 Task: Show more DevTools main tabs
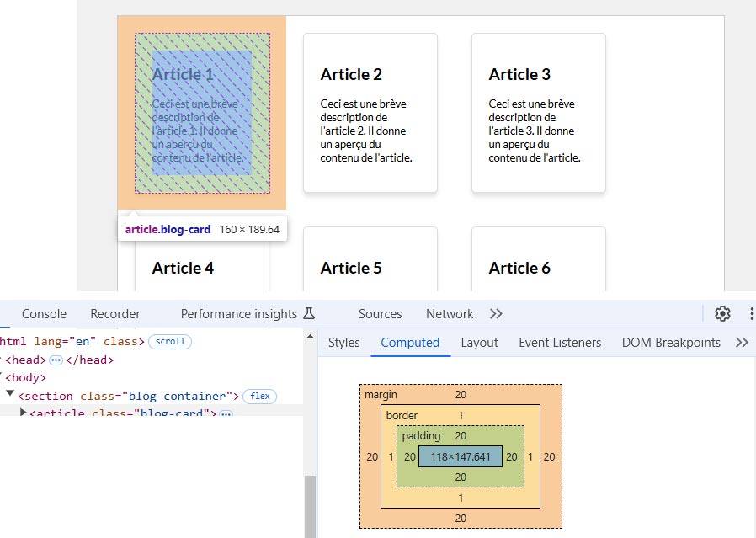click(496, 314)
